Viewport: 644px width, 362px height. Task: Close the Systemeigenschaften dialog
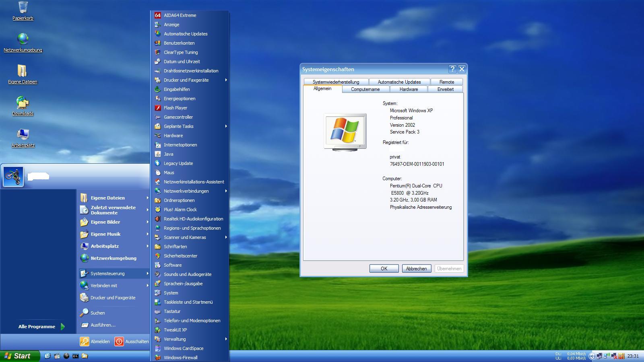coord(462,69)
